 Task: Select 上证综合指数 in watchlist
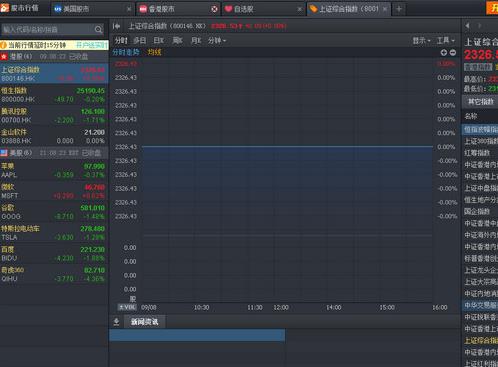(54, 74)
